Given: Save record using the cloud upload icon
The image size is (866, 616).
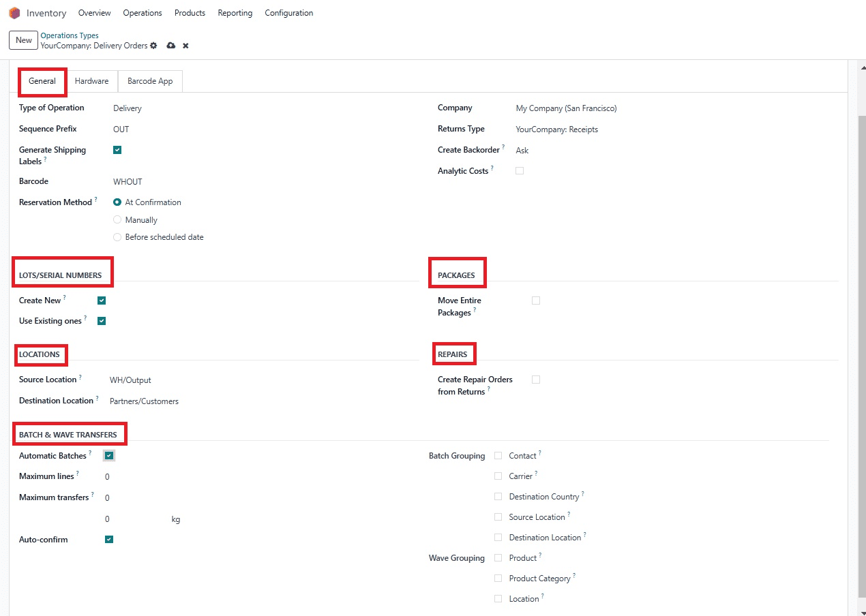Looking at the screenshot, I should click(x=170, y=46).
